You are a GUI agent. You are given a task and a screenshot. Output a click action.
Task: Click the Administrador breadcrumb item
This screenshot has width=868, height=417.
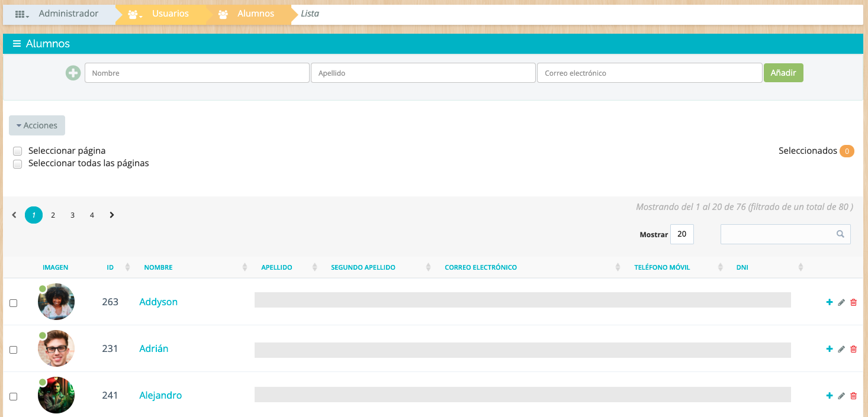[69, 14]
